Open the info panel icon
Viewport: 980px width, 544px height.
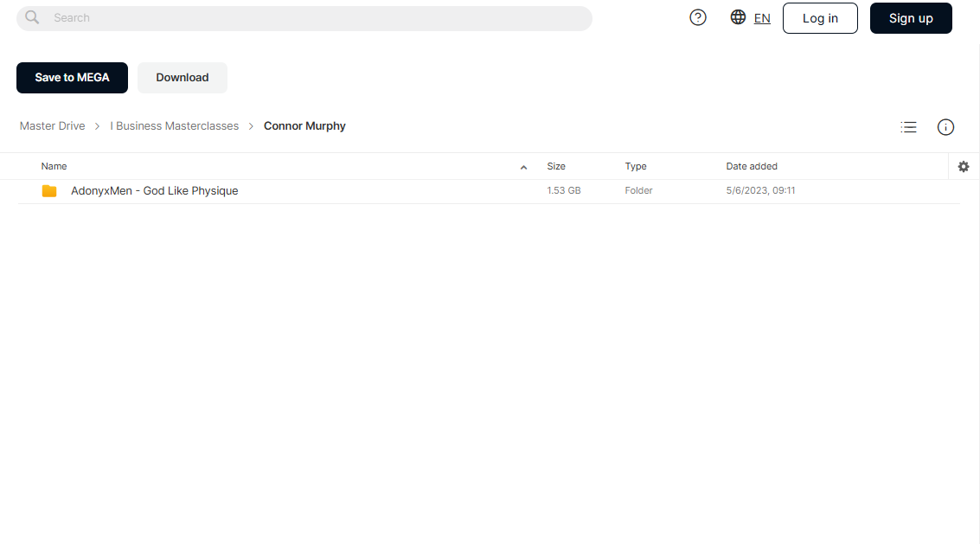[x=945, y=127]
